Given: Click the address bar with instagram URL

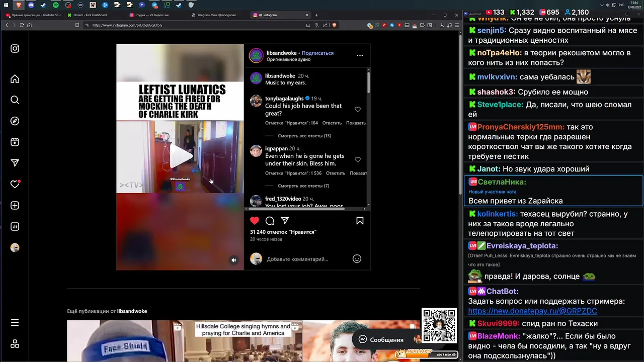Looking at the screenshot, I should (x=196, y=25).
